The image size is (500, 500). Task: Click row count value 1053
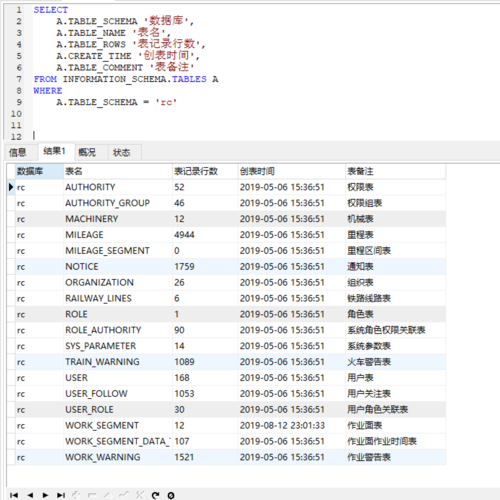click(x=205, y=394)
